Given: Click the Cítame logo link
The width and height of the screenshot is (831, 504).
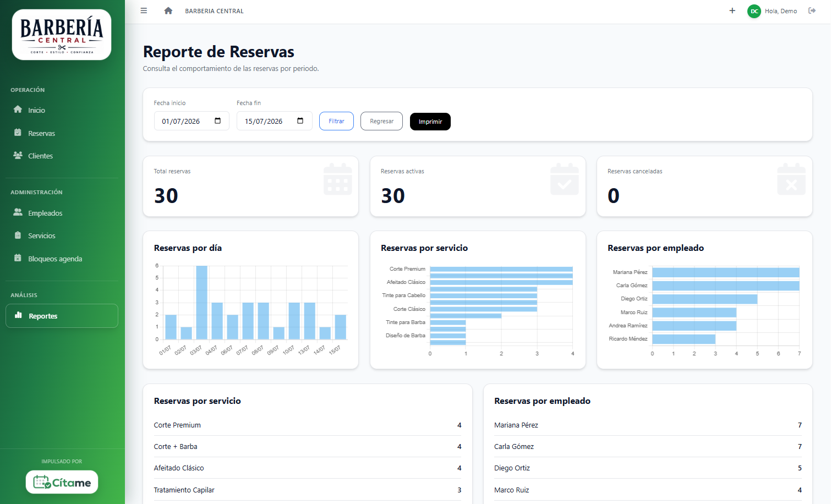Looking at the screenshot, I should tap(62, 482).
